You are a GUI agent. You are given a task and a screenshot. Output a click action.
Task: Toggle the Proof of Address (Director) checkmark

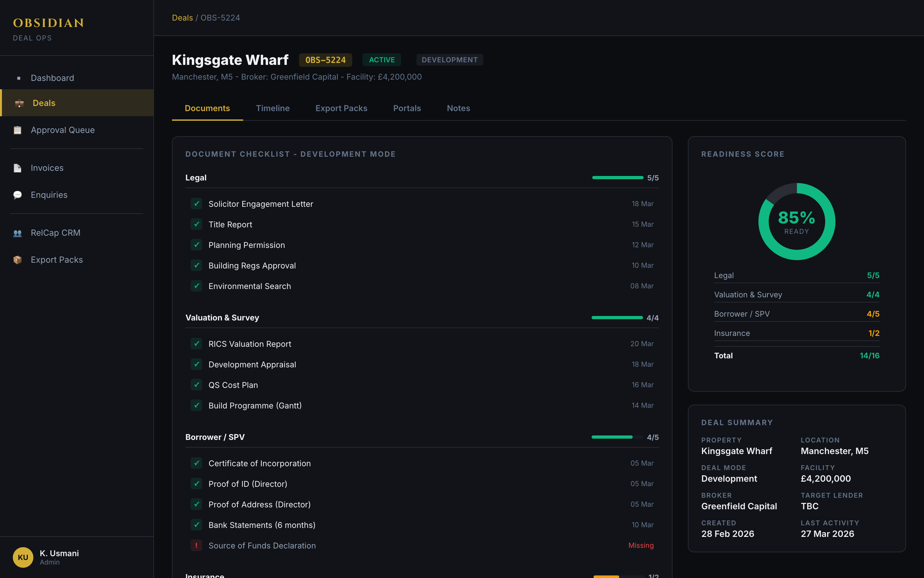pyautogui.click(x=196, y=504)
